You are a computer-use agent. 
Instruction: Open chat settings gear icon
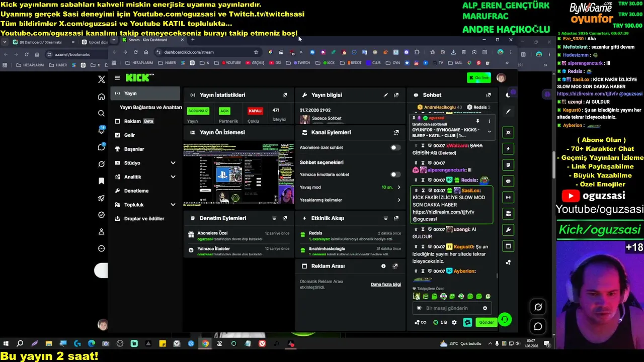point(454,322)
